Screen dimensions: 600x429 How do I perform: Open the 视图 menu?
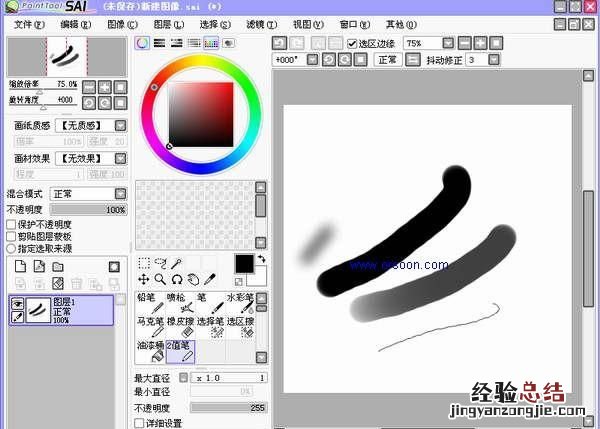tap(308, 24)
